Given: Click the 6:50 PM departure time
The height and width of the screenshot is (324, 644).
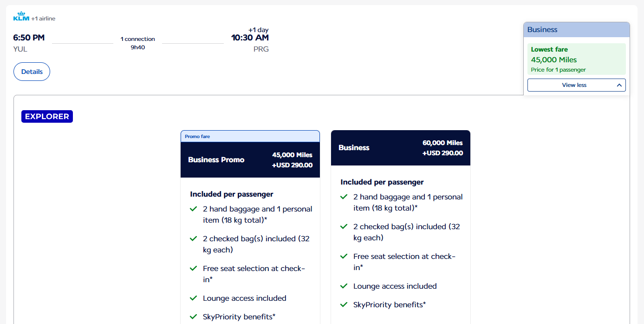Looking at the screenshot, I should click(x=29, y=38).
